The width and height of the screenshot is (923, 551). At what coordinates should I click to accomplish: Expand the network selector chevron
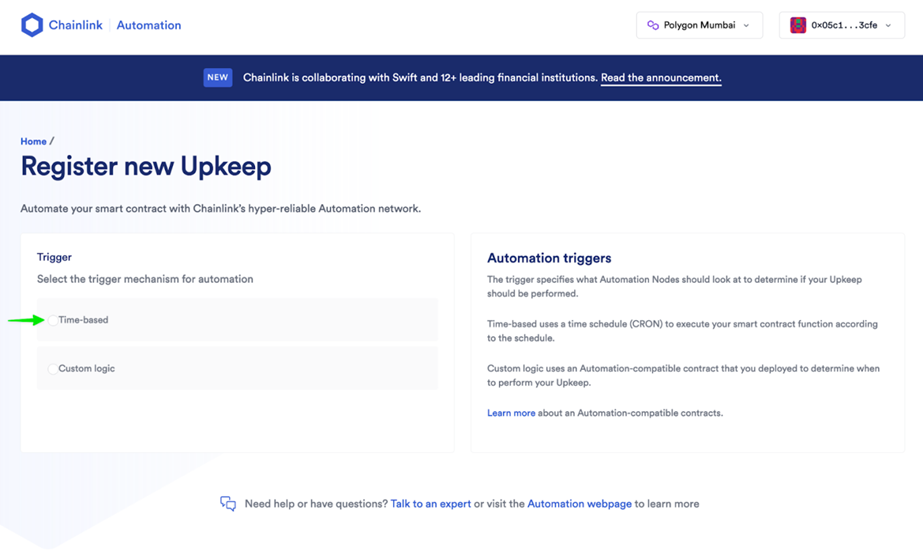coord(746,25)
